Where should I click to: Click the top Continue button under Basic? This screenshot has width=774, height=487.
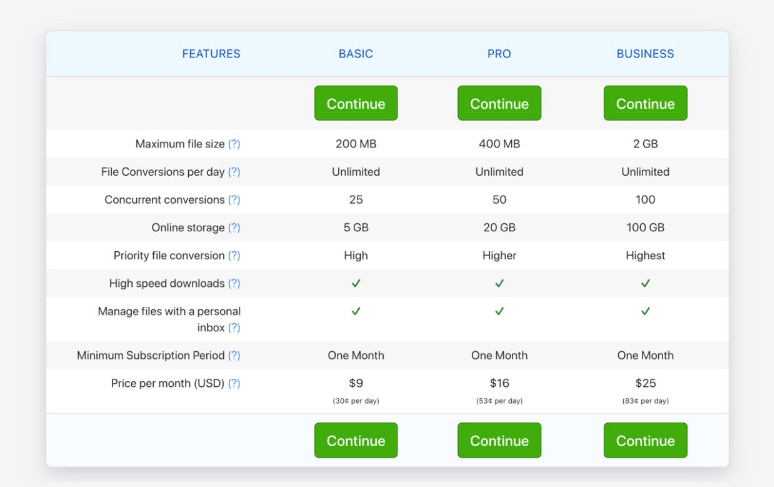[355, 104]
